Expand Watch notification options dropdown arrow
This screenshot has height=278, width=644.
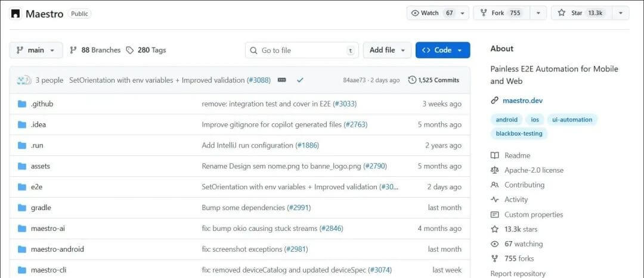(463, 13)
